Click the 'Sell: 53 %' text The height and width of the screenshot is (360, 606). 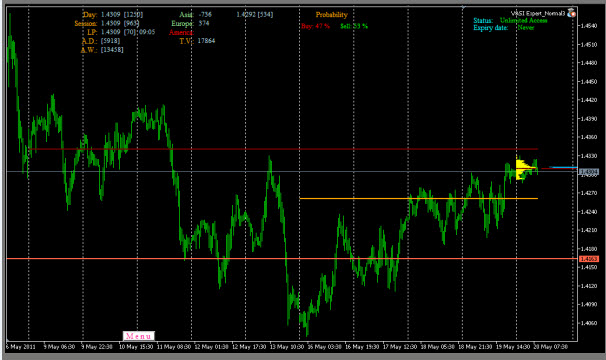click(354, 26)
